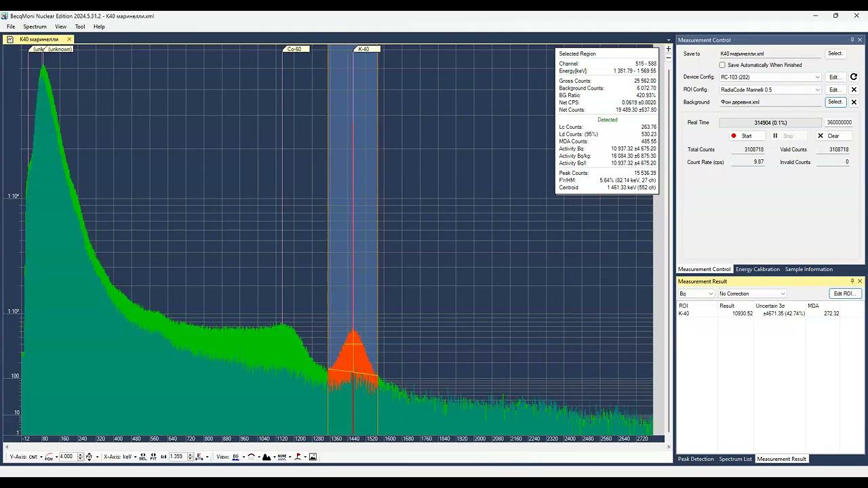Click Select next to Background field
Viewport: 868px width, 488px height.
click(x=835, y=102)
